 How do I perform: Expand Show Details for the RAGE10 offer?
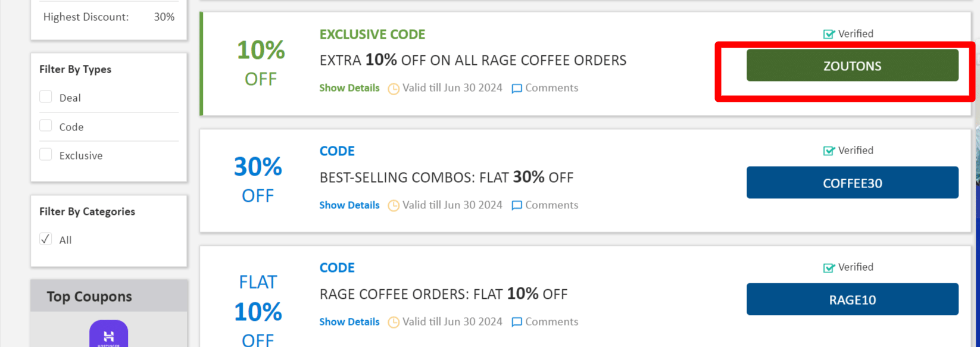tap(349, 321)
